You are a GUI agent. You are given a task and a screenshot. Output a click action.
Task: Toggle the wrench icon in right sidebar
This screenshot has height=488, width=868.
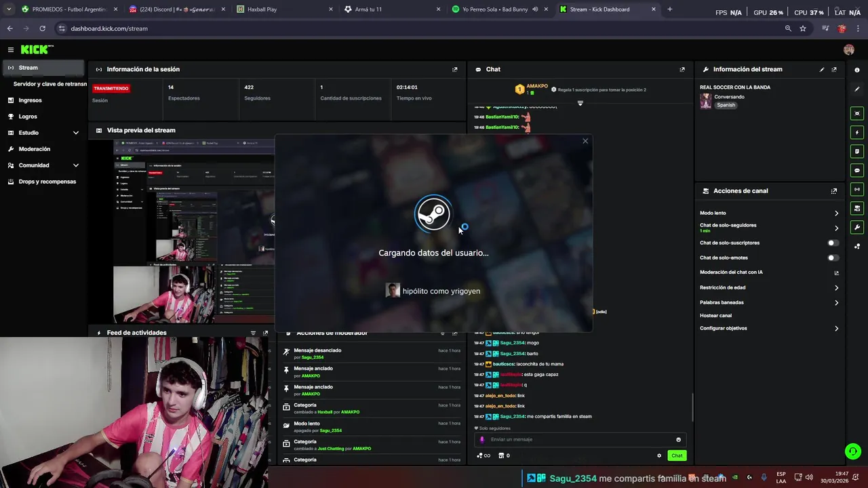(x=857, y=227)
